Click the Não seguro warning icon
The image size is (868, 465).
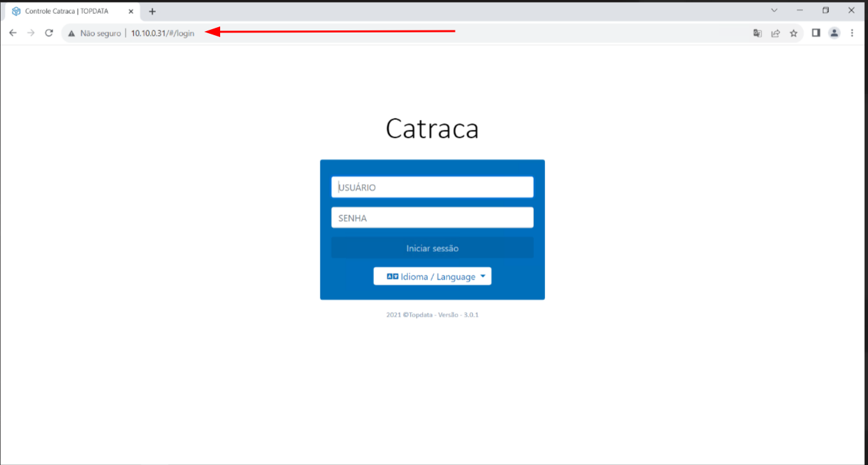coord(71,32)
